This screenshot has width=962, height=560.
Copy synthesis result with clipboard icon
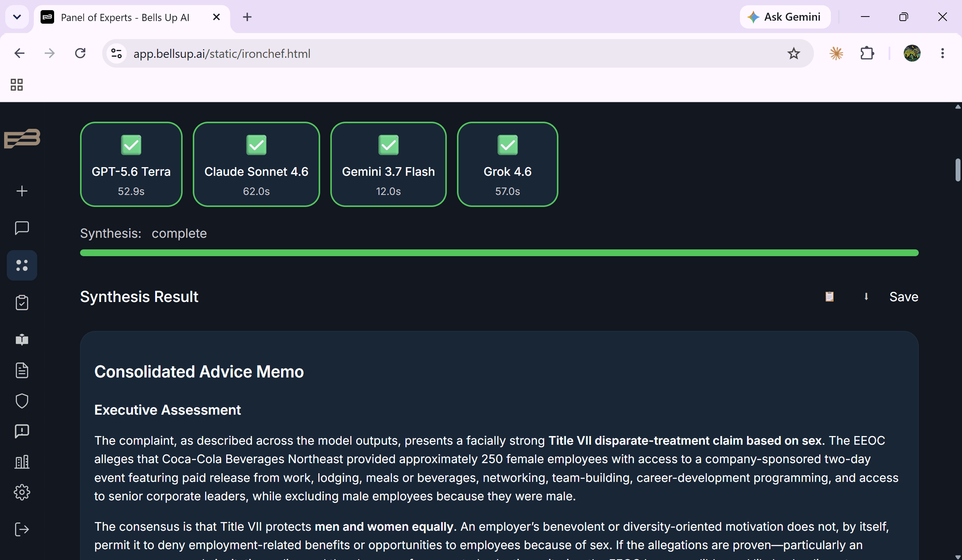pyautogui.click(x=829, y=296)
